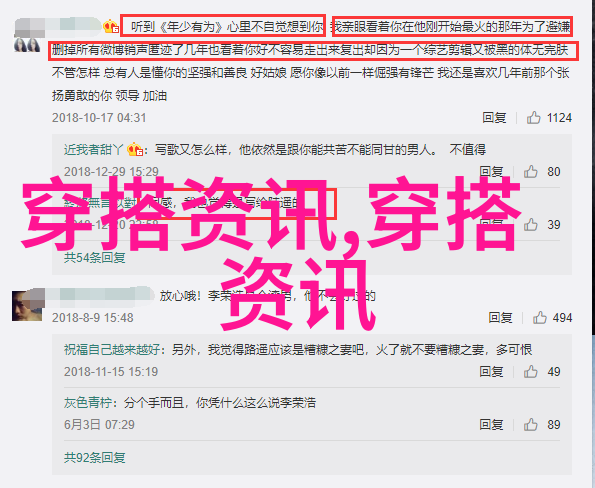Expand the 共54条回复 reply thread
This screenshot has width=595, height=488.
pos(94,258)
